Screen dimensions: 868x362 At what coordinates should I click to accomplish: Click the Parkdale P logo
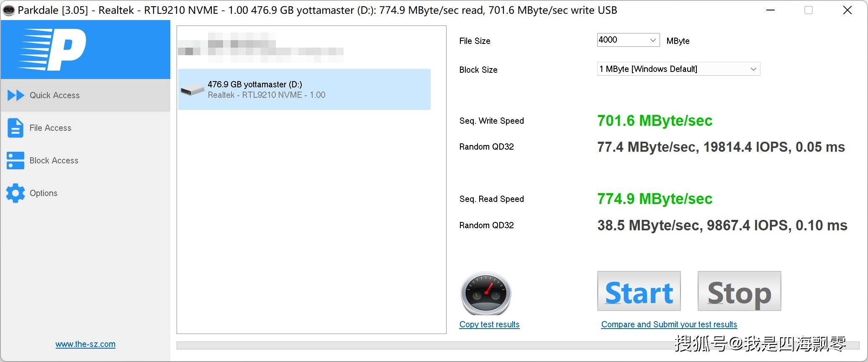52,49
